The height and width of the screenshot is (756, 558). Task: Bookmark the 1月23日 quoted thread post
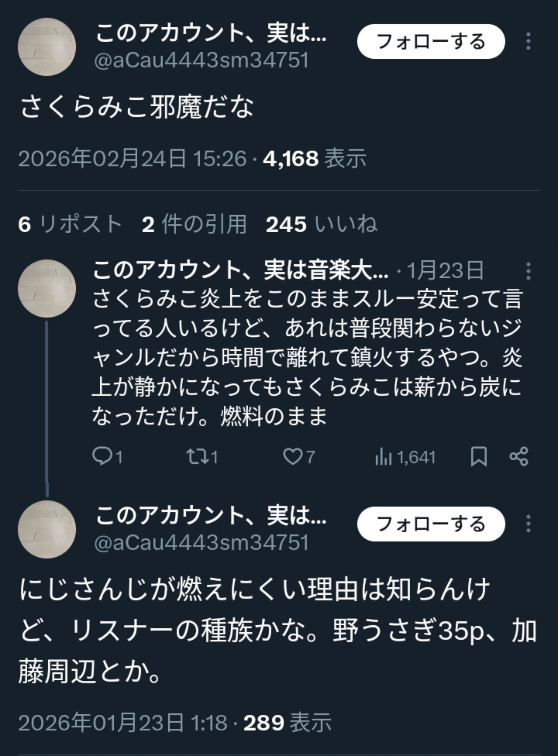click(x=479, y=457)
